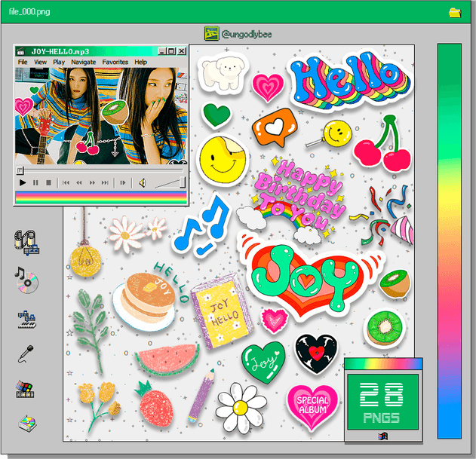Viewport: 476px width, 459px height.
Task: Click the 28 PNGS green display
Action: pos(383,402)
